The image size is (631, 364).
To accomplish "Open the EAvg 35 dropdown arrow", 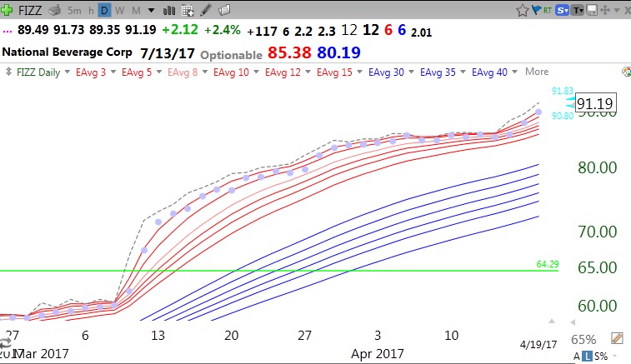I will [x=463, y=72].
